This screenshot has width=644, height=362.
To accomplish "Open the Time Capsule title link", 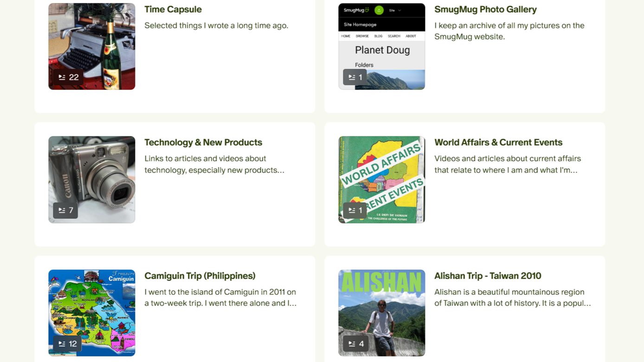I will [173, 9].
